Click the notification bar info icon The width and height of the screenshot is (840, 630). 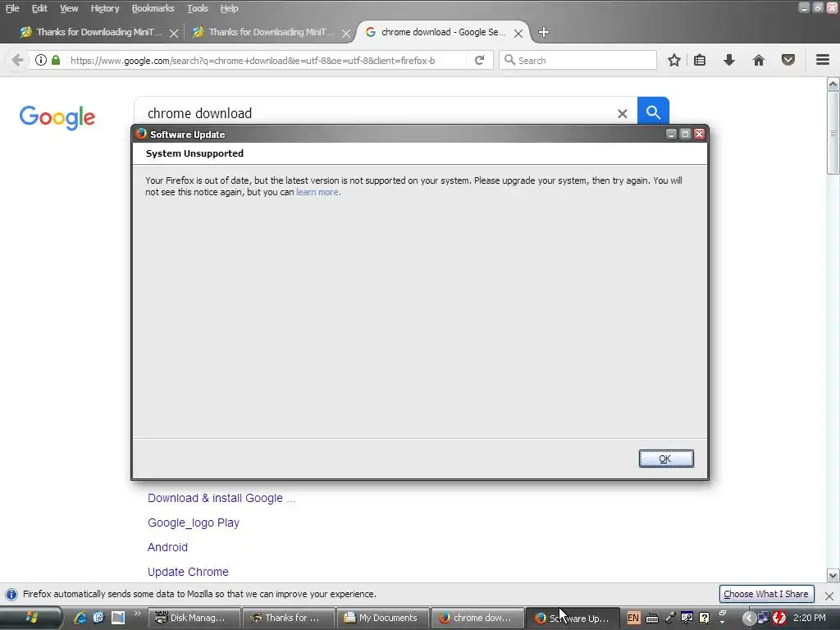pyautogui.click(x=11, y=595)
